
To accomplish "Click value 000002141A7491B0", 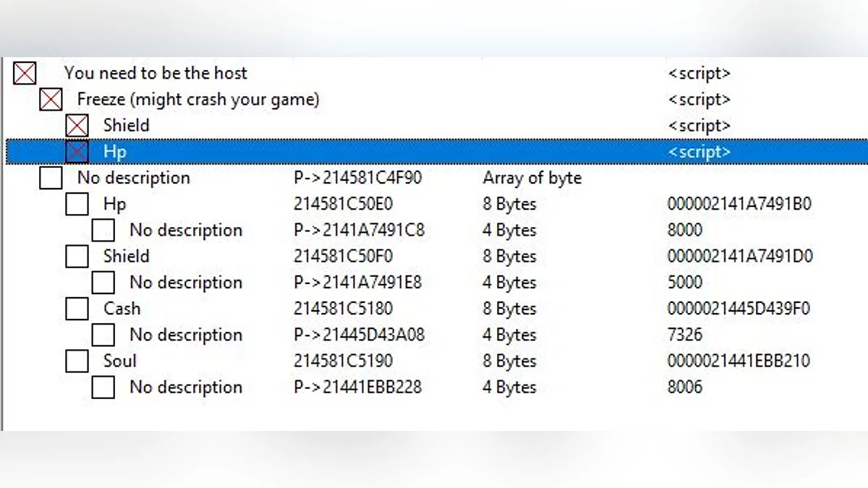I will [x=739, y=204].
